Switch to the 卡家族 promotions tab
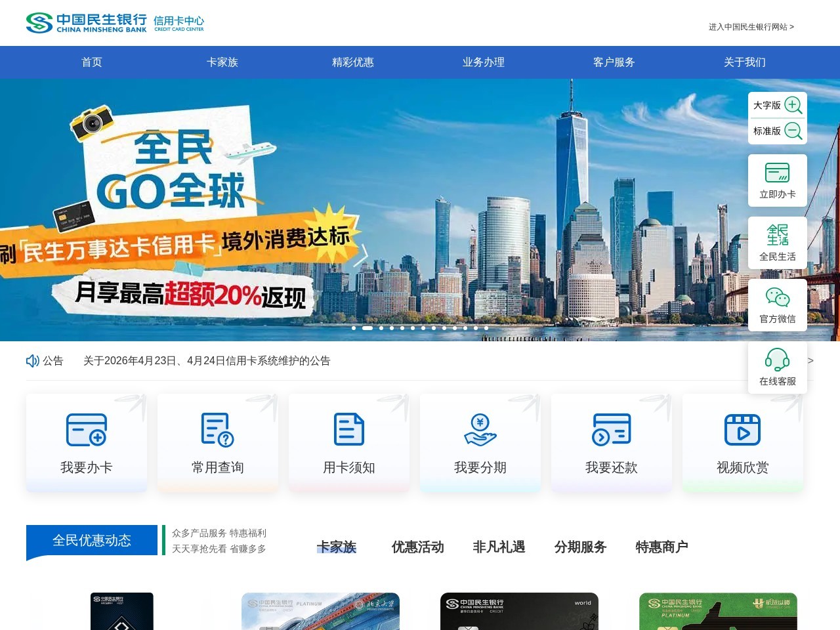 point(337,547)
